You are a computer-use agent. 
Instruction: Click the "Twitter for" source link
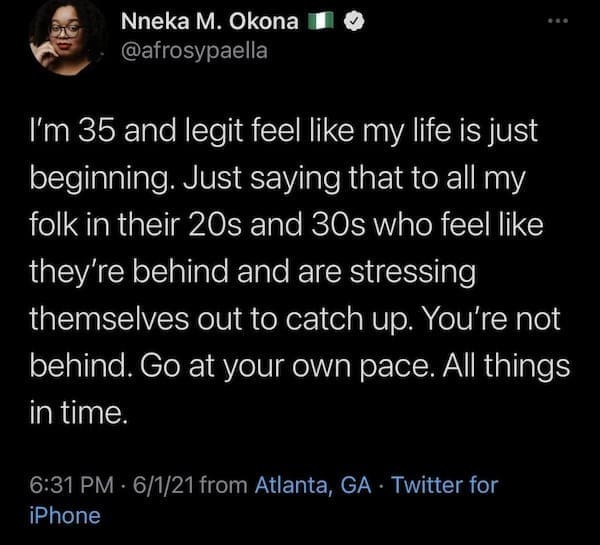coord(446,486)
